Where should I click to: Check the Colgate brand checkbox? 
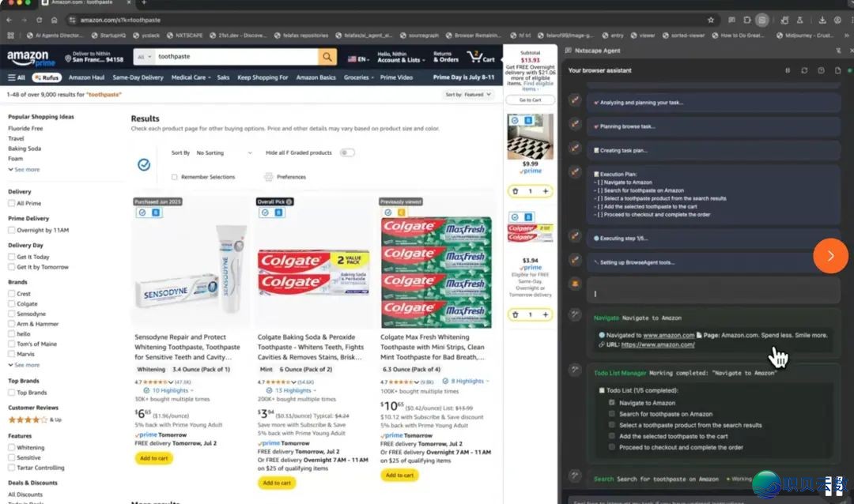pos(11,303)
